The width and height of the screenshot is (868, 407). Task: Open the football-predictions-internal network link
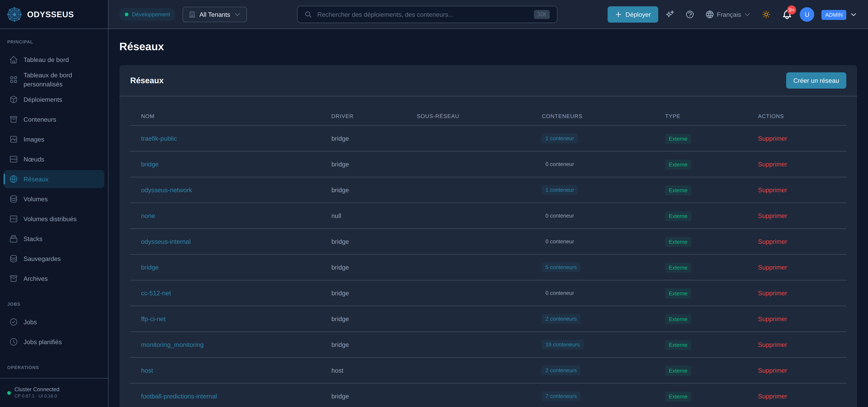click(179, 396)
